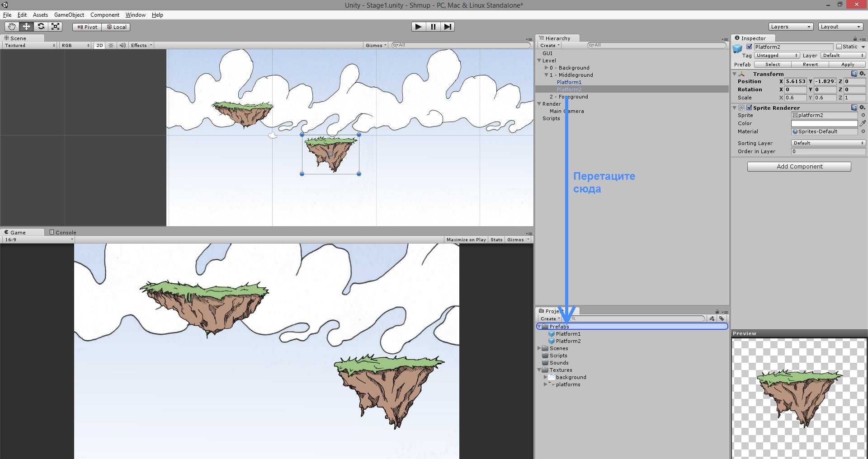Switch to the Console tab
Image resolution: width=868 pixels, height=459 pixels.
[63, 232]
